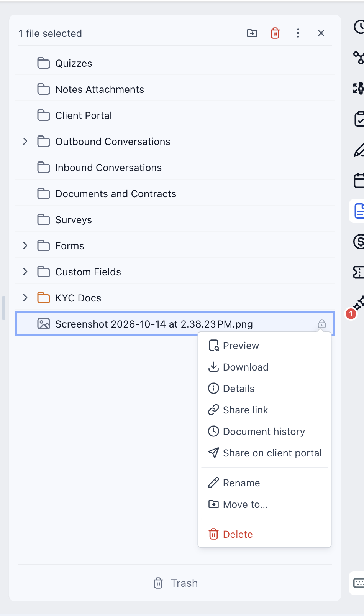Screen dimensions: 364x616
Task: Expand the Forms folder chevron
Action: (25, 245)
